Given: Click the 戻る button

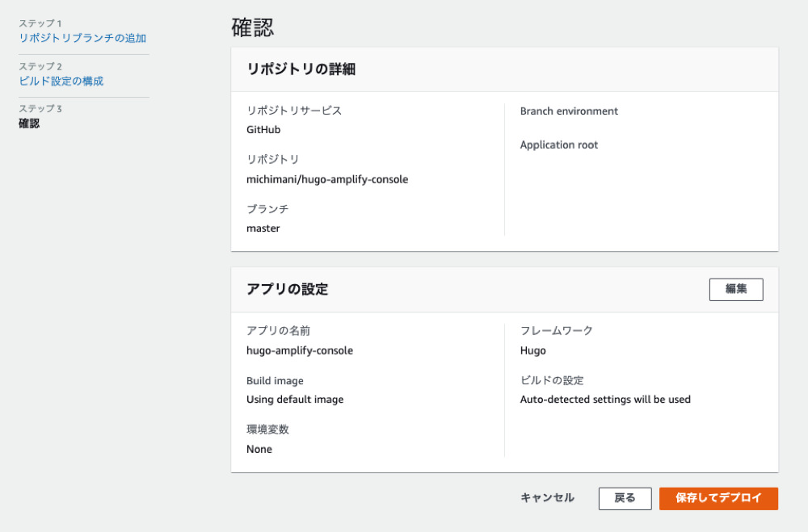Looking at the screenshot, I should click(x=624, y=498).
